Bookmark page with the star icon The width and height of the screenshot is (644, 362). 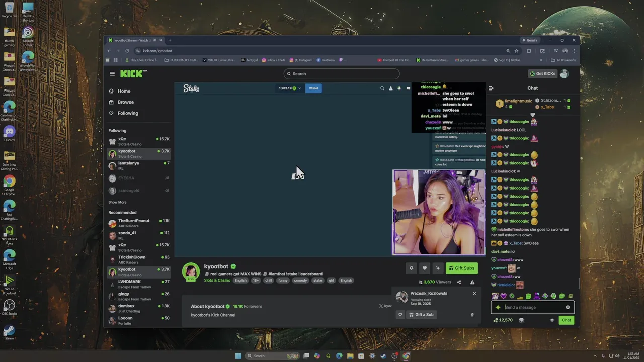click(x=516, y=51)
